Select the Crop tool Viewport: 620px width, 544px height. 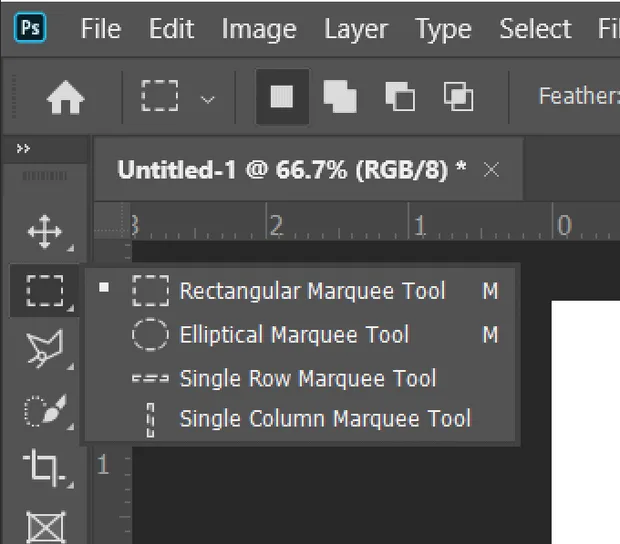tap(44, 468)
